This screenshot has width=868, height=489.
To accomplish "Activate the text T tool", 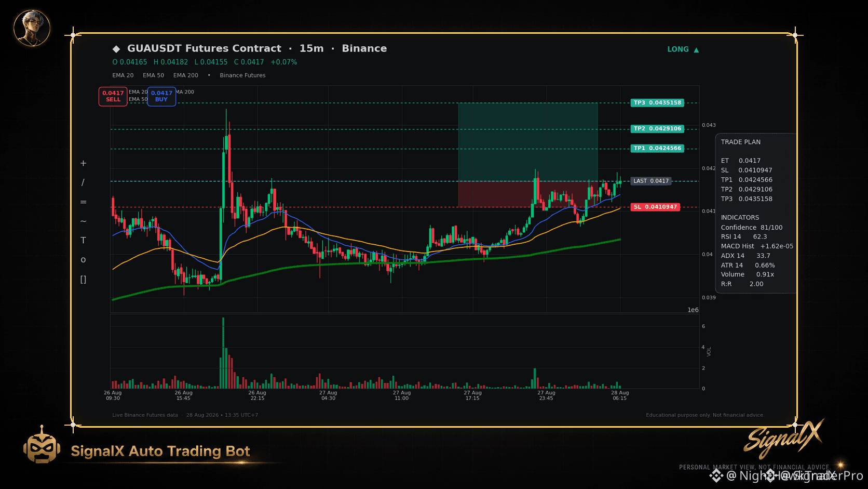I will 83,240.
